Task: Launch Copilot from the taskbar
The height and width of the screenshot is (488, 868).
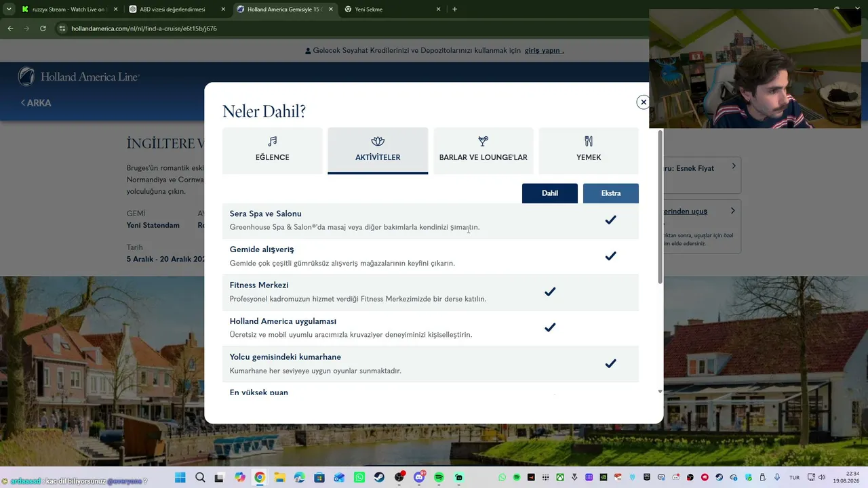Action: pyautogui.click(x=239, y=478)
